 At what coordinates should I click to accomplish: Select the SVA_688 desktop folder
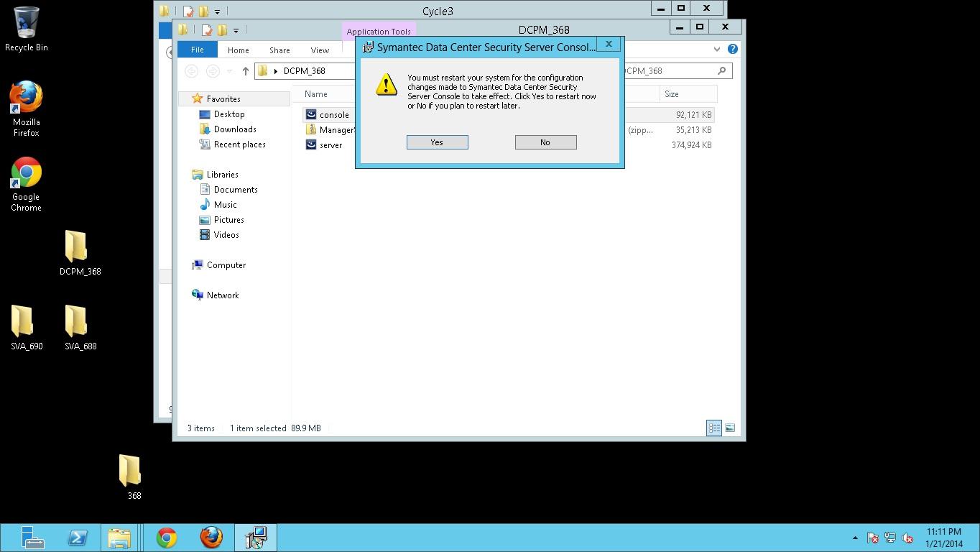point(80,328)
